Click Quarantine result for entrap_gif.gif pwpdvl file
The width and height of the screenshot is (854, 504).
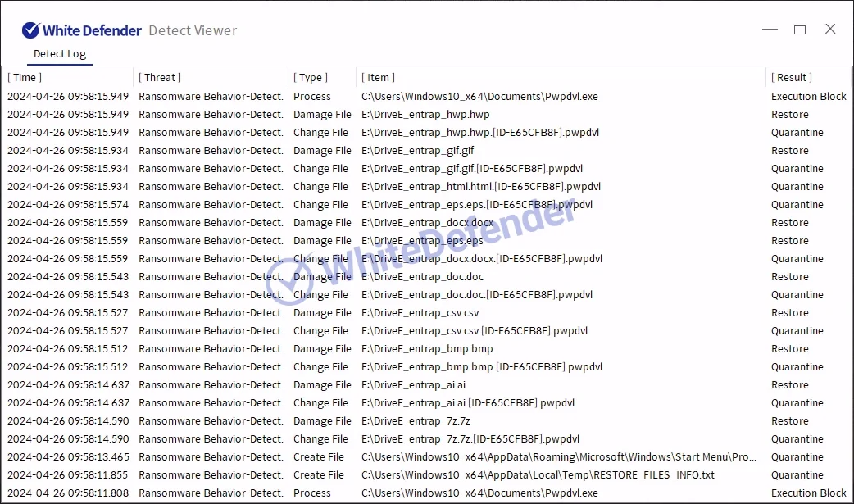click(797, 169)
